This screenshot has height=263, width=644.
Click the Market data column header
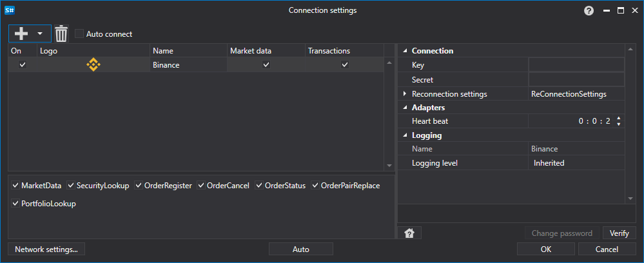pos(266,51)
